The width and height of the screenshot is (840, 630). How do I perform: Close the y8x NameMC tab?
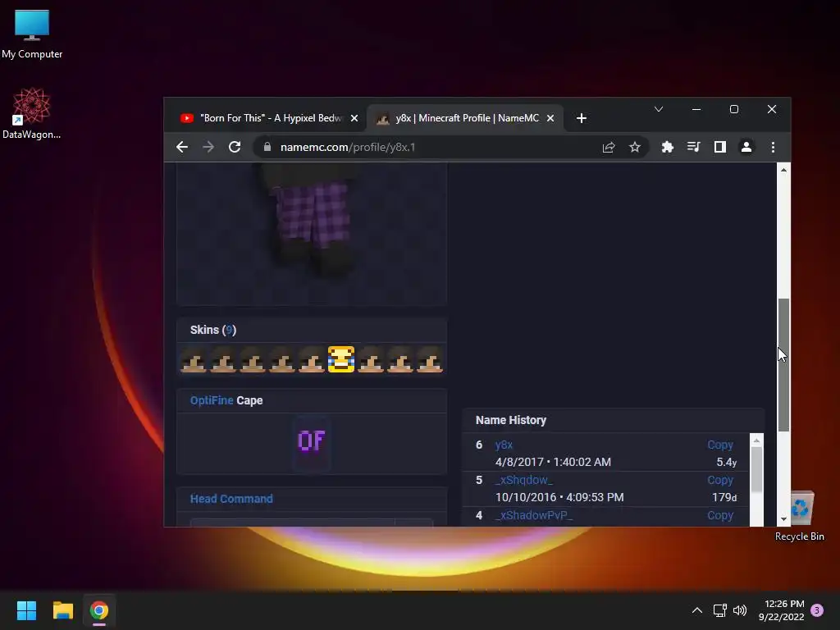click(550, 118)
